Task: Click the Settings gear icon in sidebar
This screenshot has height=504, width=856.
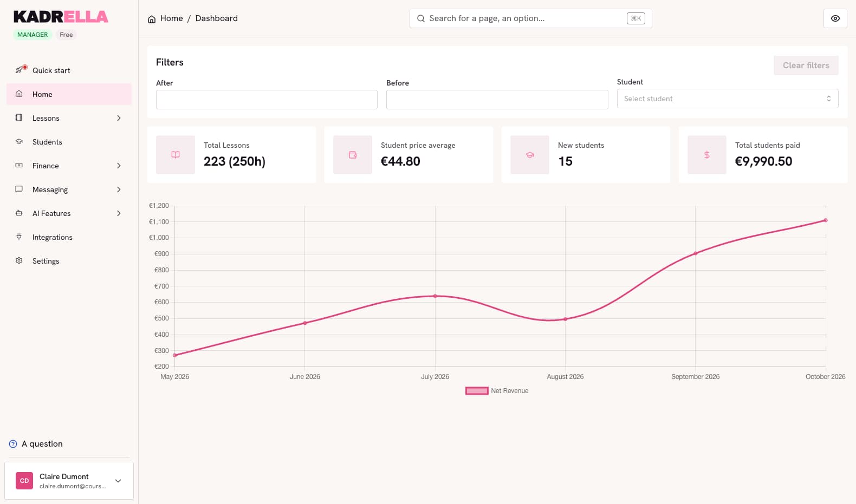Action: point(19,260)
